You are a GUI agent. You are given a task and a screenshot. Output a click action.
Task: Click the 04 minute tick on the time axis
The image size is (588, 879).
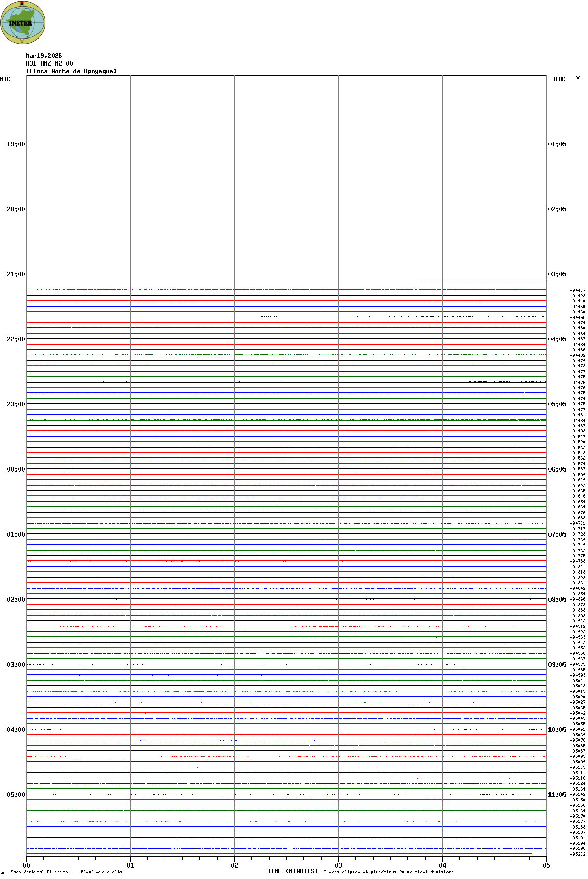[443, 865]
